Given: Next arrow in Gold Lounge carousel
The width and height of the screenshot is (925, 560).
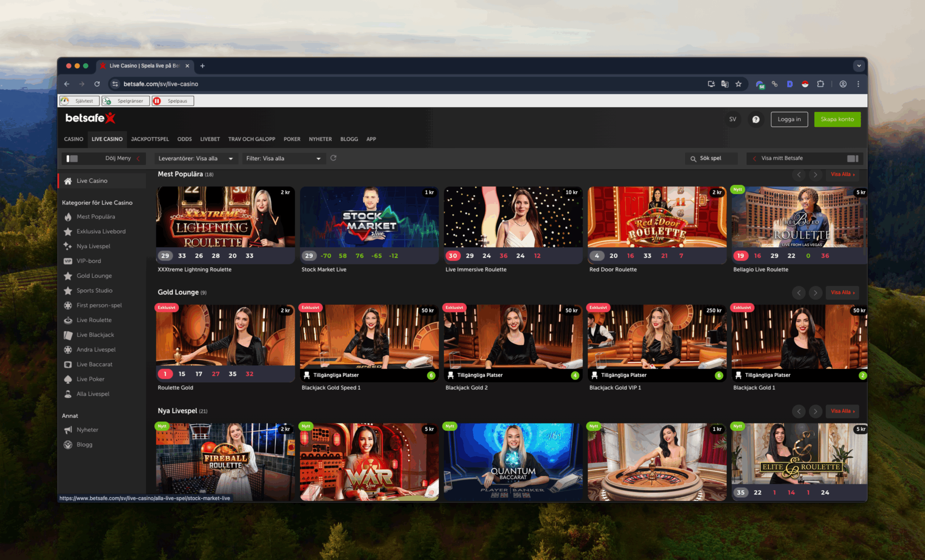Looking at the screenshot, I should (x=815, y=293).
